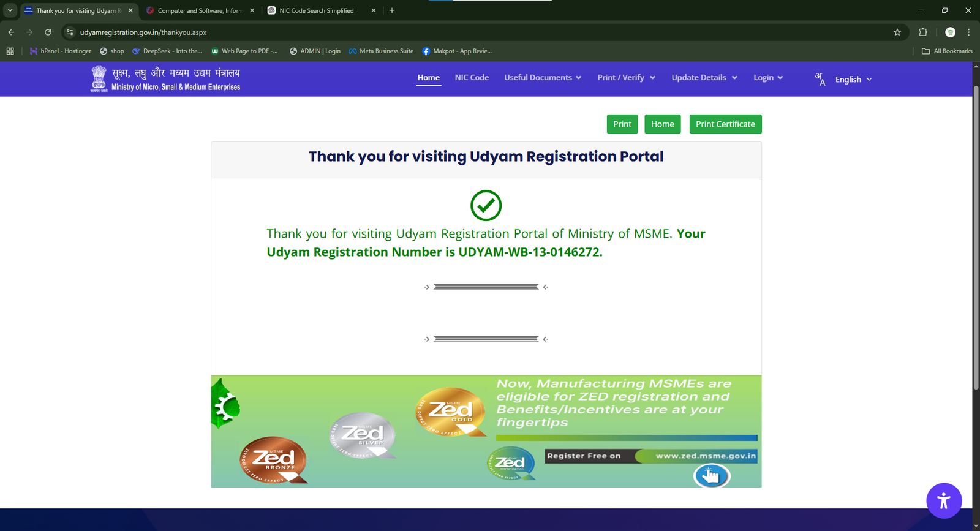The width and height of the screenshot is (980, 531).
Task: Switch to NIC Code Search Simplified tab
Action: point(316,10)
